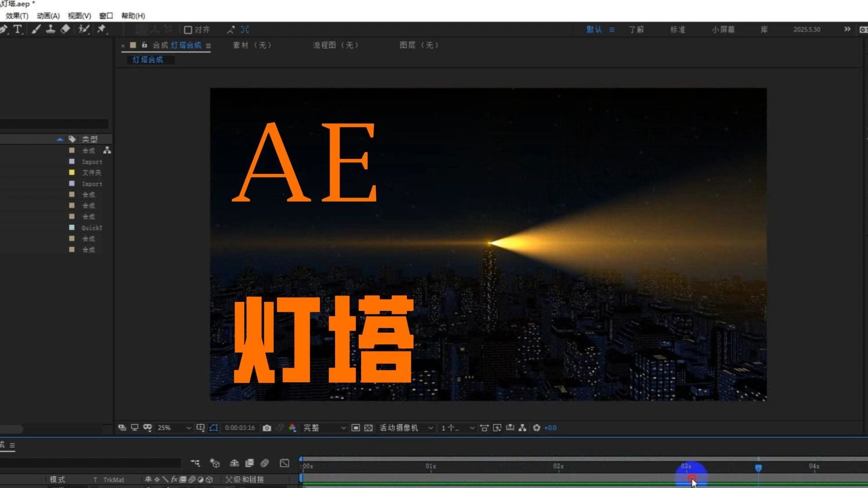Click the yellow label of 文件夹 row
The image size is (868, 488).
(x=71, y=172)
